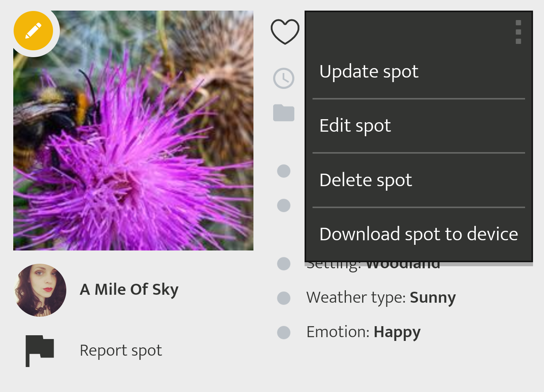
Task: Open the user's profile avatar
Action: pos(40,290)
